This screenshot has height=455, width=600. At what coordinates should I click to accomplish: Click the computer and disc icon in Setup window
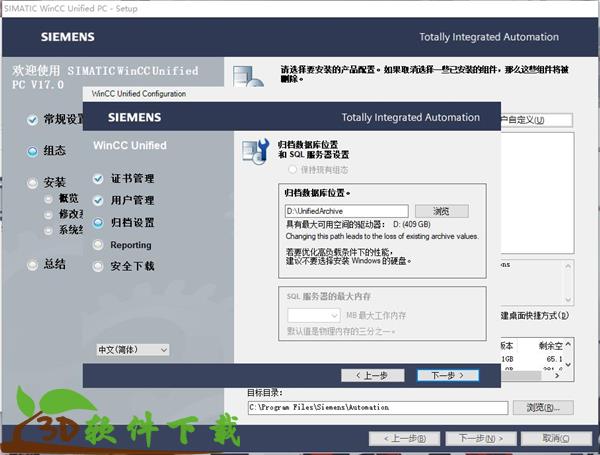pos(248,76)
